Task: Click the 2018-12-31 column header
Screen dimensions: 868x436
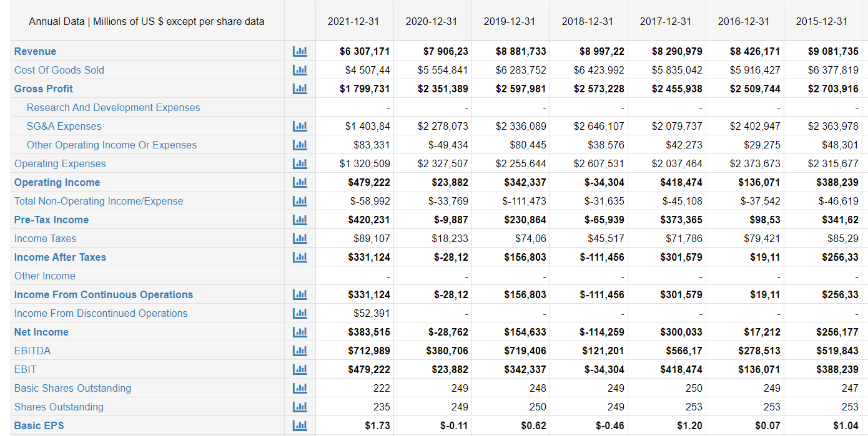Action: tap(588, 21)
